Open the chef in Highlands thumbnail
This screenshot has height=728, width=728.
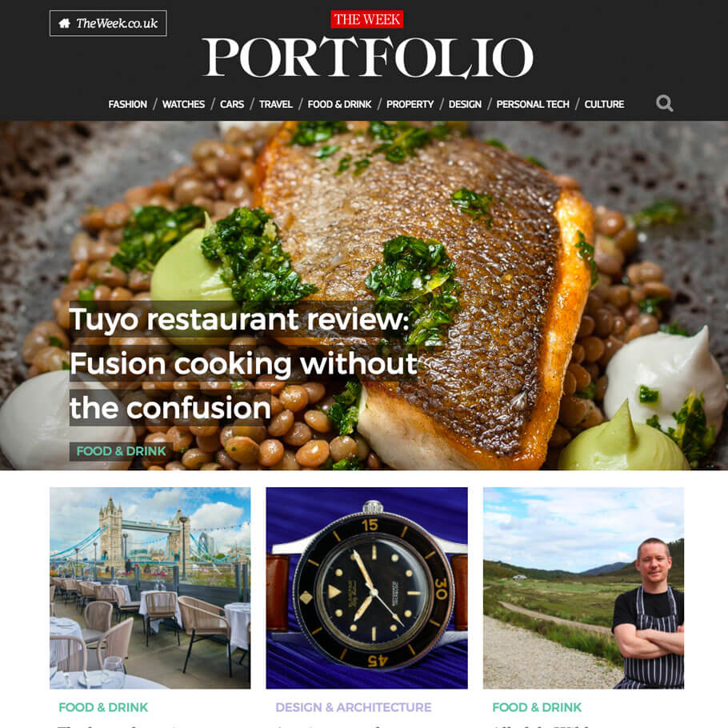tap(584, 588)
